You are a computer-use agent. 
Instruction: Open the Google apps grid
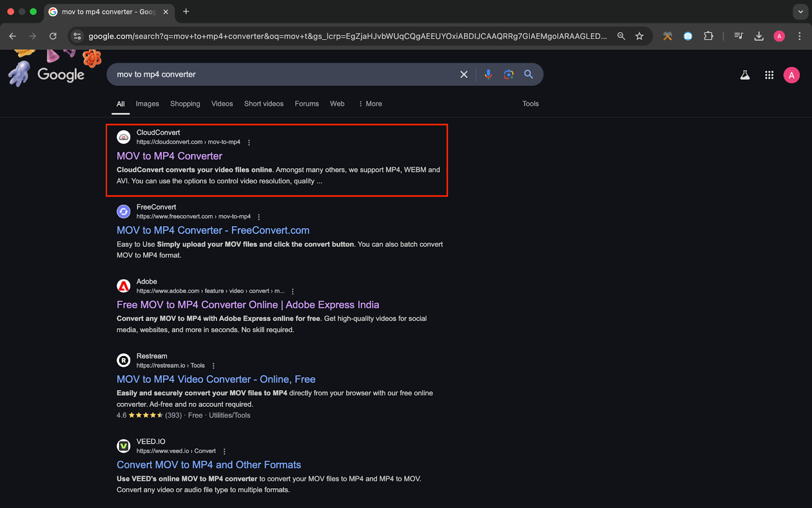point(769,75)
